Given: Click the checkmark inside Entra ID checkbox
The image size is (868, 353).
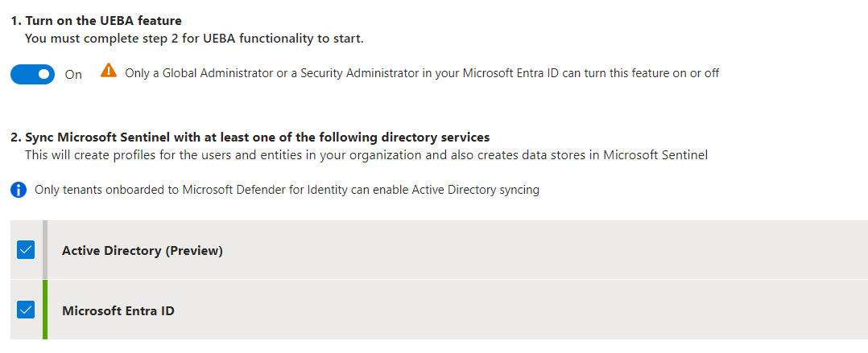Looking at the screenshot, I should 26,310.
